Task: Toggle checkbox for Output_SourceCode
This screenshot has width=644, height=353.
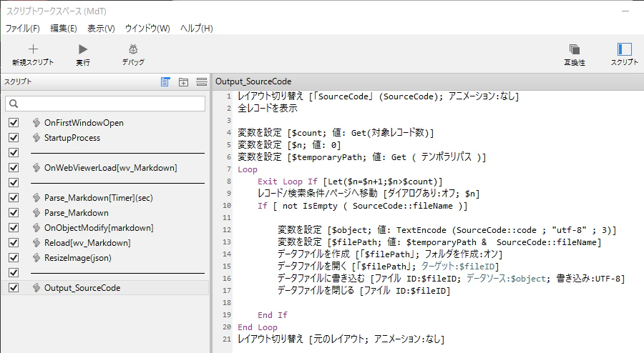Action: [14, 288]
